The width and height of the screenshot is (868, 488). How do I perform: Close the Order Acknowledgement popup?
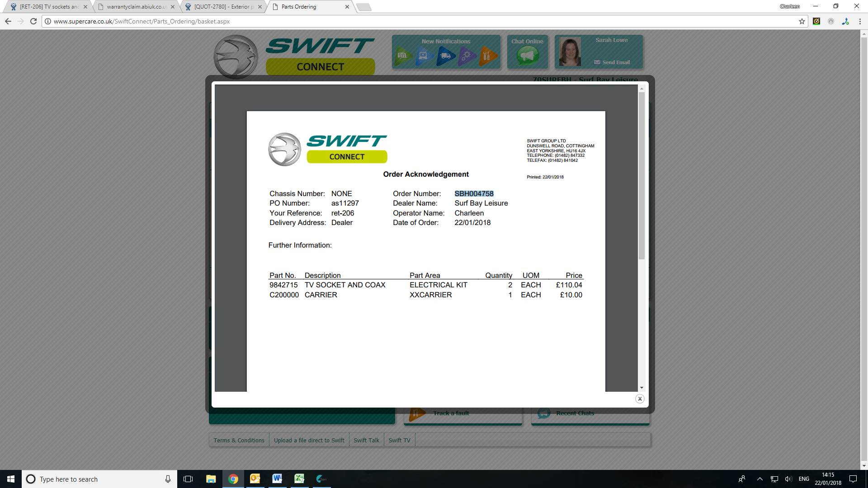point(640,399)
